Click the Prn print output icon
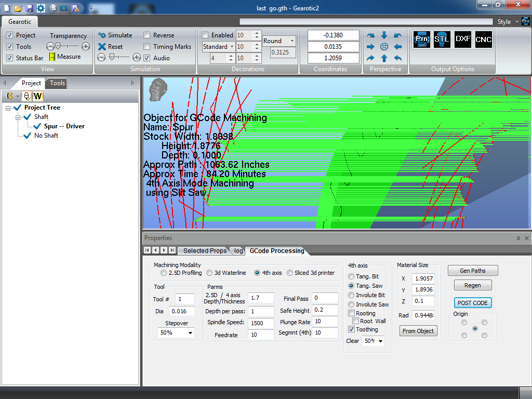This screenshot has width=532, height=399. [x=422, y=39]
